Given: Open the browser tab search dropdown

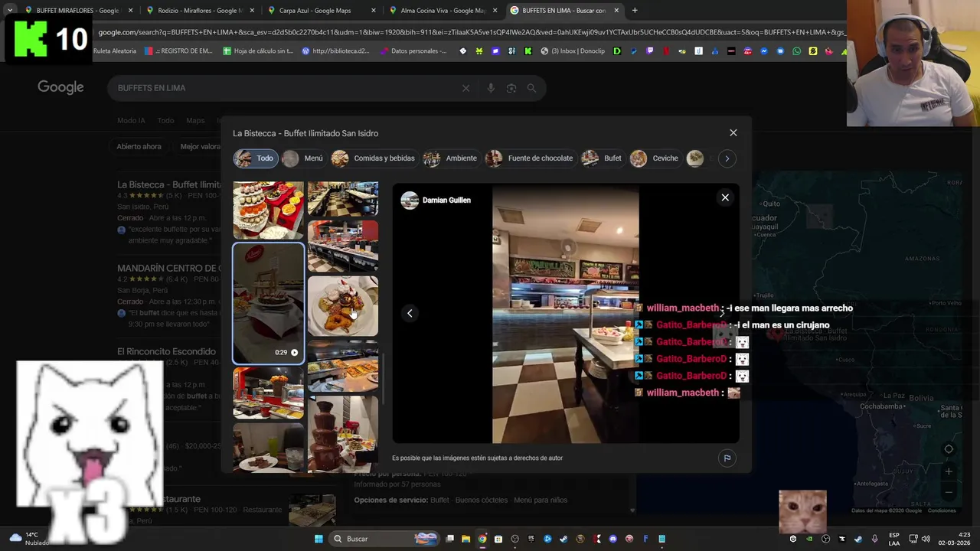Looking at the screenshot, I should 9,11.
